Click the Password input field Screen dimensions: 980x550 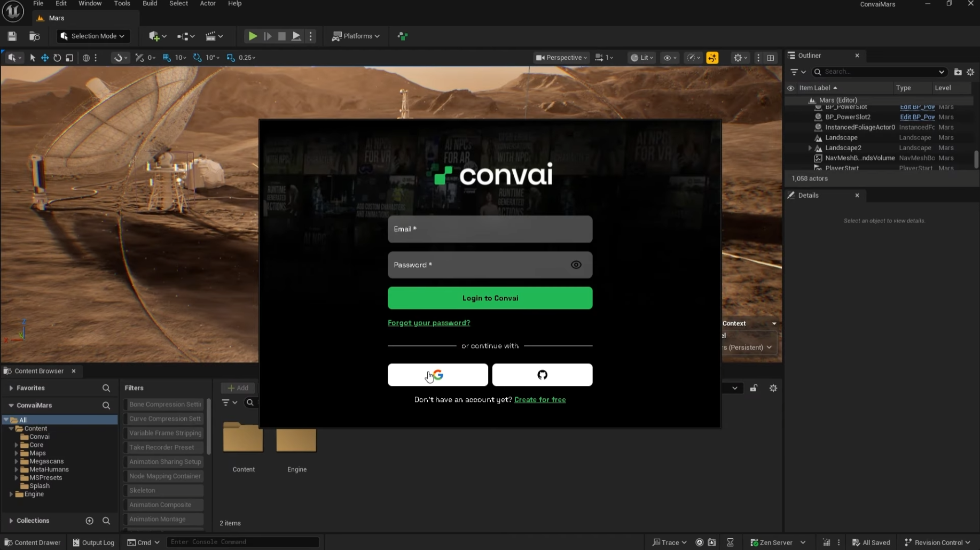tap(490, 265)
